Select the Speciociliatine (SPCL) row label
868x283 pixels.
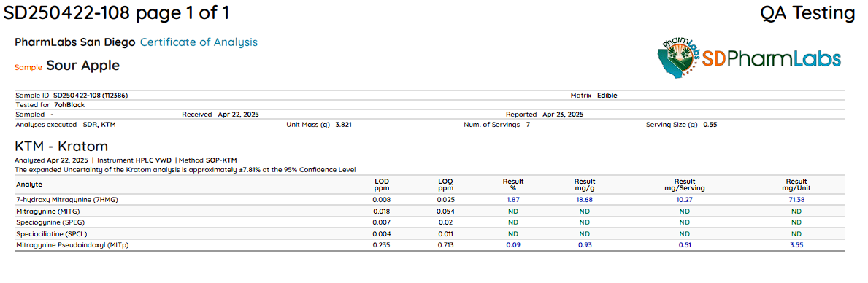coord(53,233)
